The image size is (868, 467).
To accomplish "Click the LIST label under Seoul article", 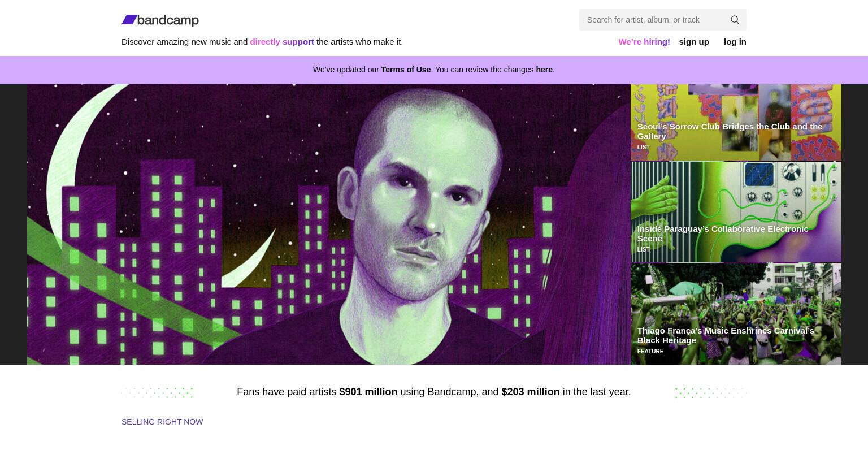I will click(643, 147).
